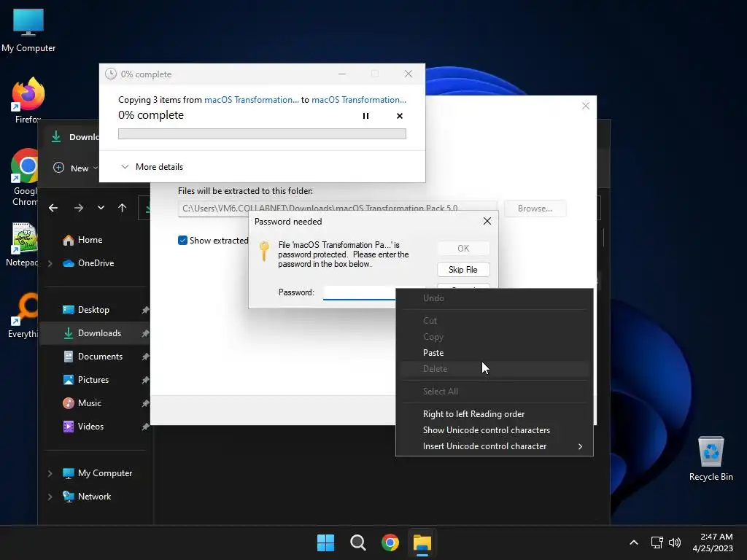This screenshot has height=560, width=747.
Task: Open Videos in Explorer sidebar
Action: click(83, 426)
